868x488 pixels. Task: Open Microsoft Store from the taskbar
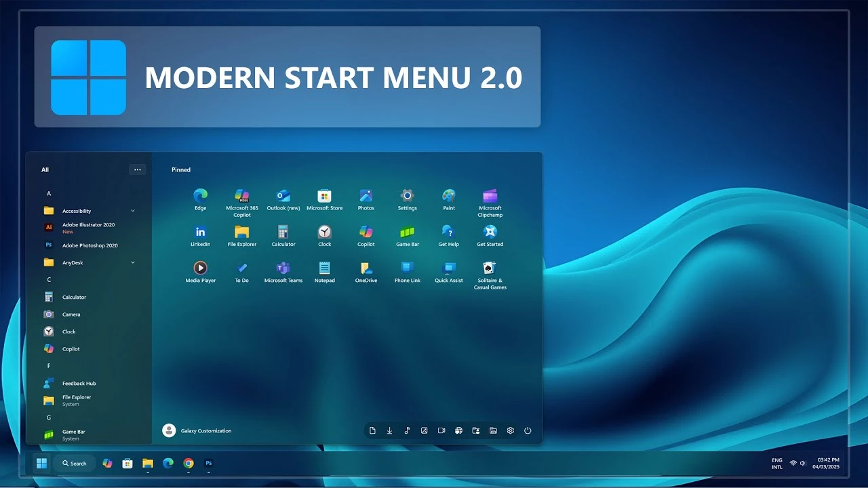coord(127,464)
